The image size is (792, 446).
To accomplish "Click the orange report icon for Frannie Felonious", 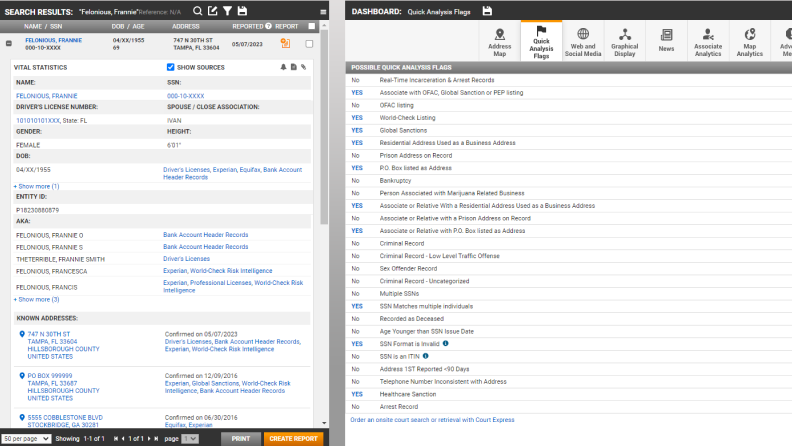I will point(286,44).
